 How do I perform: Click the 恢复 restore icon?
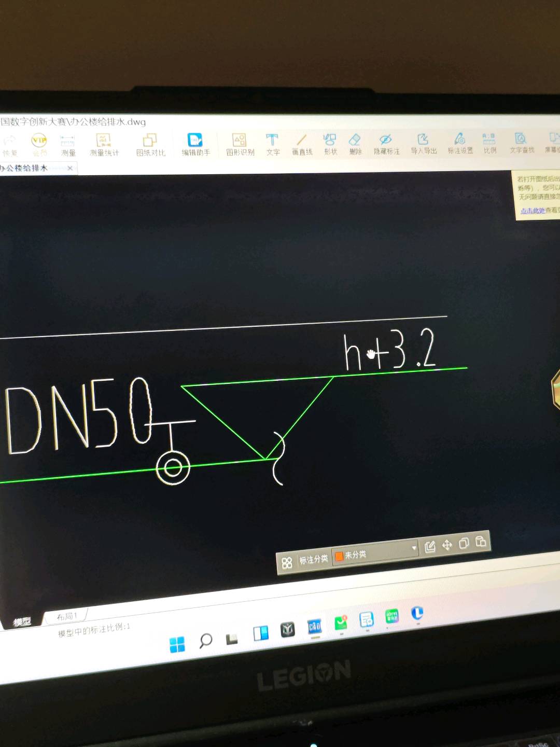tap(9, 145)
